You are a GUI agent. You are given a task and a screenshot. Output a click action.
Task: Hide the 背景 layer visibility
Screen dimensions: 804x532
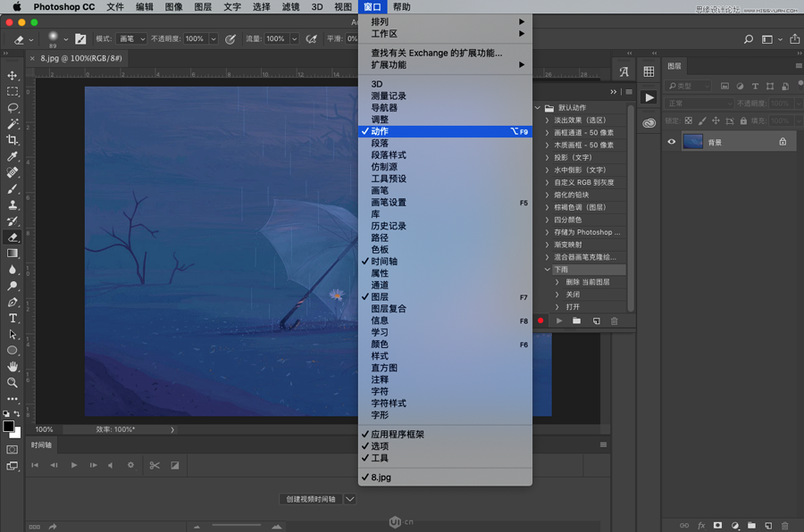coord(671,141)
